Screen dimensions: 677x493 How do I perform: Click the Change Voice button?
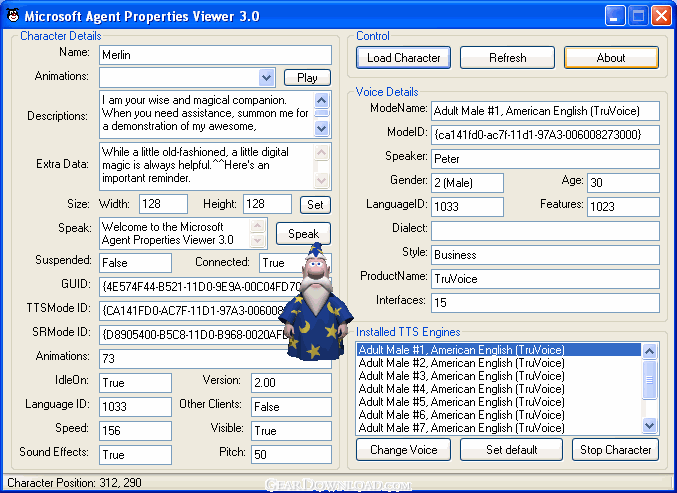click(403, 450)
